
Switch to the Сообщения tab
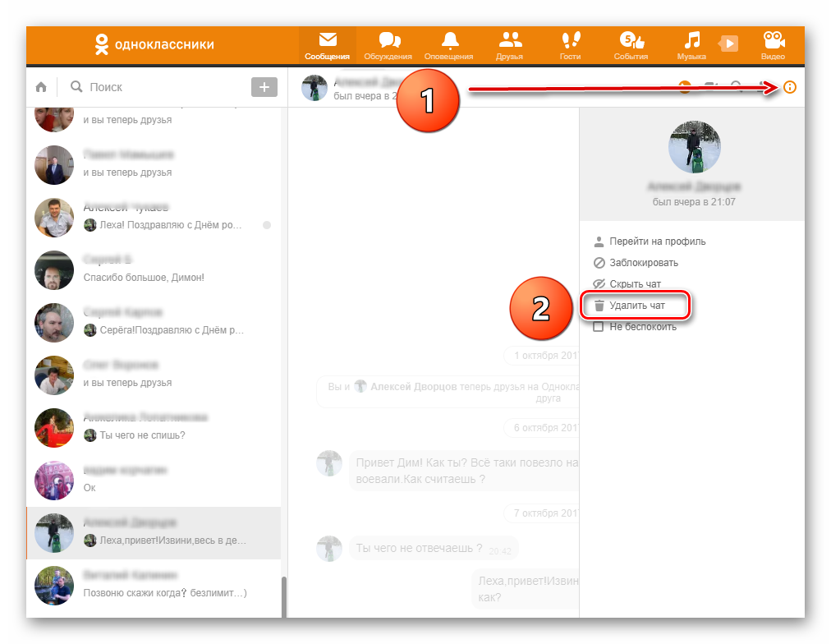(327, 46)
